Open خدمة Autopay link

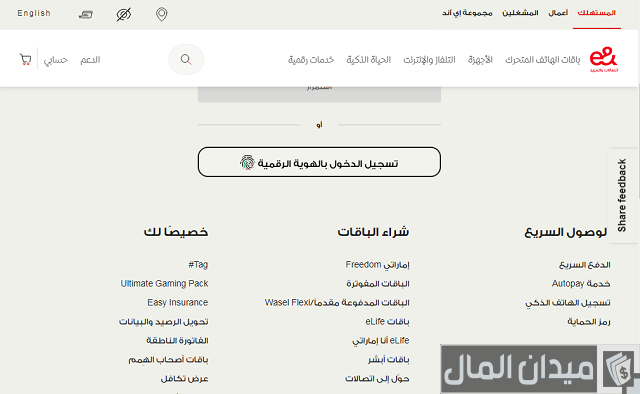[x=581, y=284]
